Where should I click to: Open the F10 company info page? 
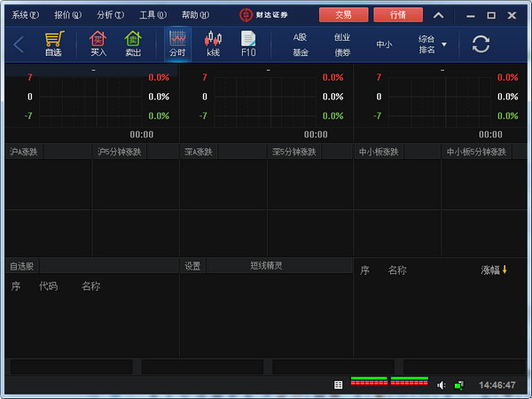249,44
